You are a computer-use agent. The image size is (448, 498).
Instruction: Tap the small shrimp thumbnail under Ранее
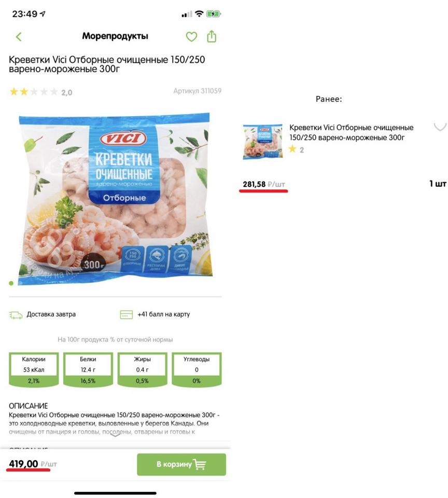pos(262,142)
